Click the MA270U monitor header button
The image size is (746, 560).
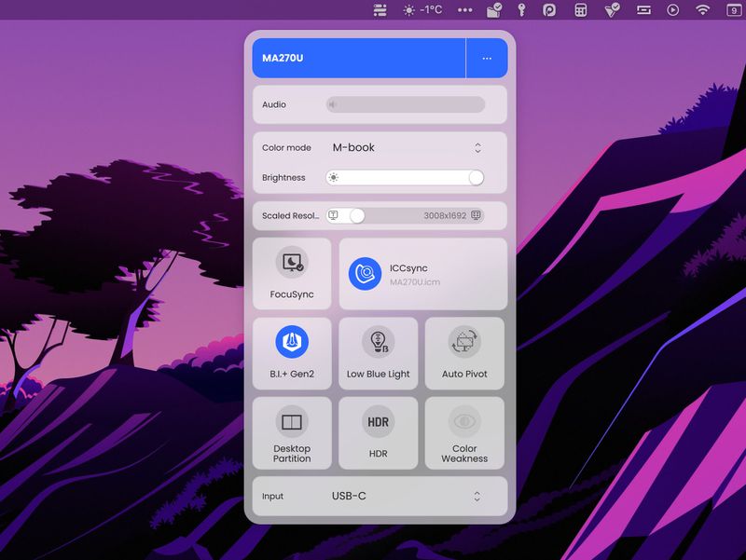click(358, 59)
